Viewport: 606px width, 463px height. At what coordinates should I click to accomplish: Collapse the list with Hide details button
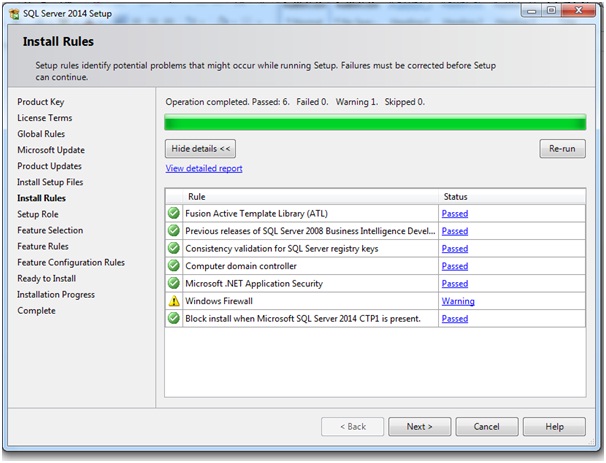tap(200, 149)
